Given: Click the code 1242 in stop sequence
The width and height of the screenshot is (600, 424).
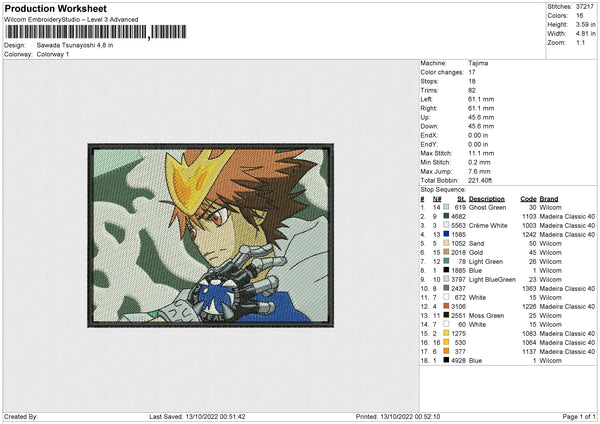Looking at the screenshot, I should point(529,234).
